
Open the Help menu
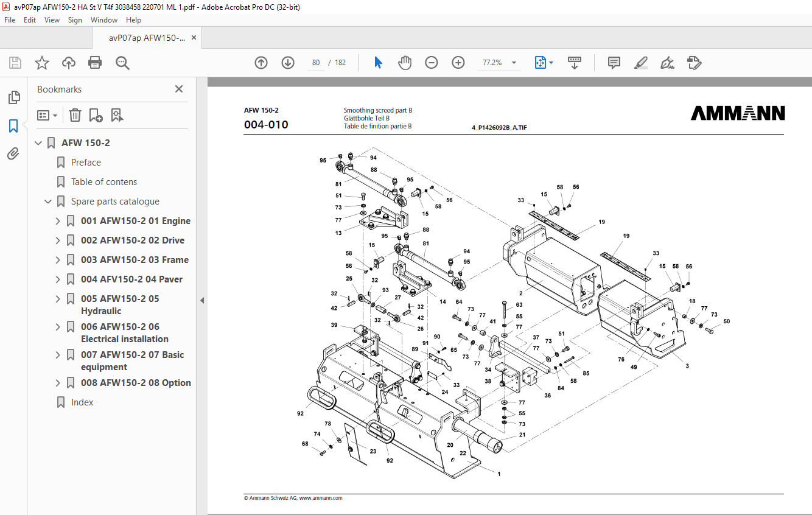pyautogui.click(x=133, y=20)
